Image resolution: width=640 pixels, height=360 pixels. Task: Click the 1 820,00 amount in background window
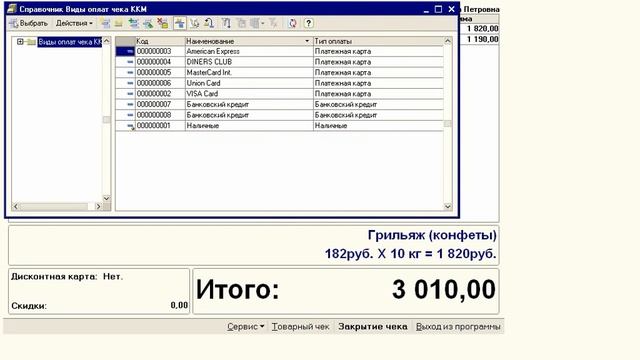482,29
